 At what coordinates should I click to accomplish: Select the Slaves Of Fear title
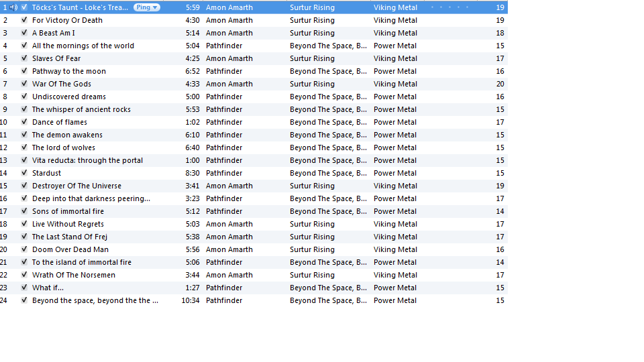[x=56, y=58]
